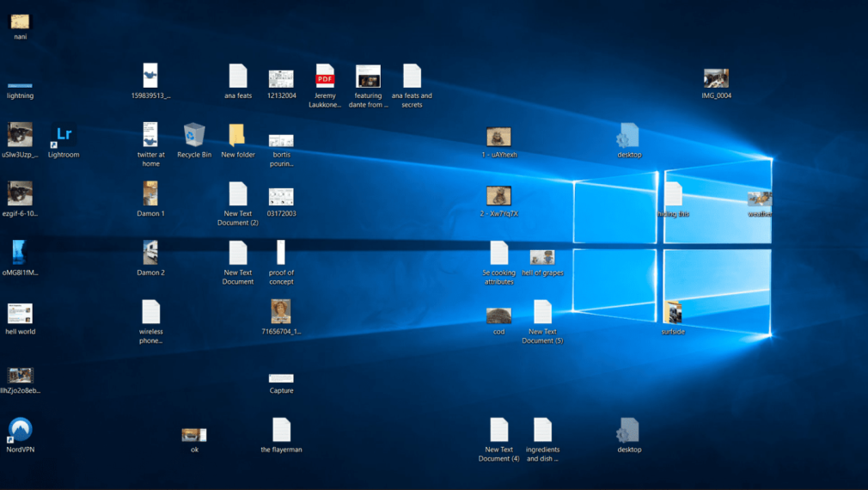
Task: Select the Jeremy Laukkone PDF file
Action: pyautogui.click(x=325, y=86)
